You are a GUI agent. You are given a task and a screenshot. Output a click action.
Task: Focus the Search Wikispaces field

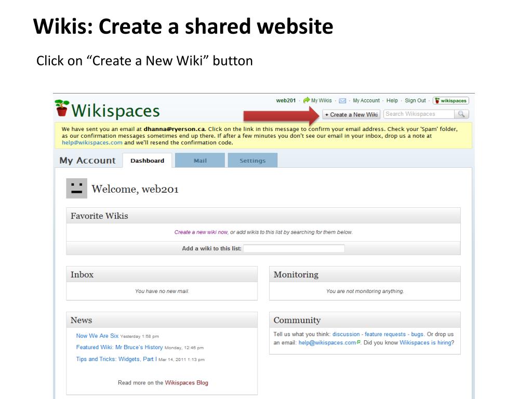tap(419, 114)
